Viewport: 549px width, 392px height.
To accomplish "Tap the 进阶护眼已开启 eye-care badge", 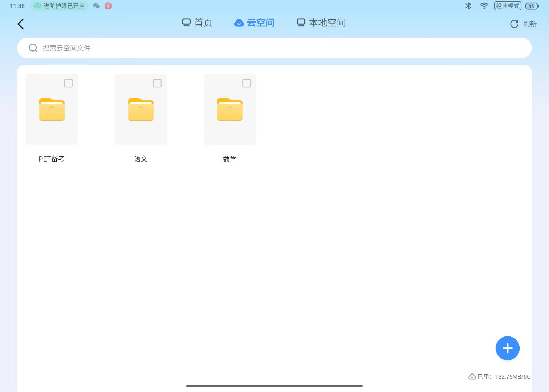I will (60, 6).
